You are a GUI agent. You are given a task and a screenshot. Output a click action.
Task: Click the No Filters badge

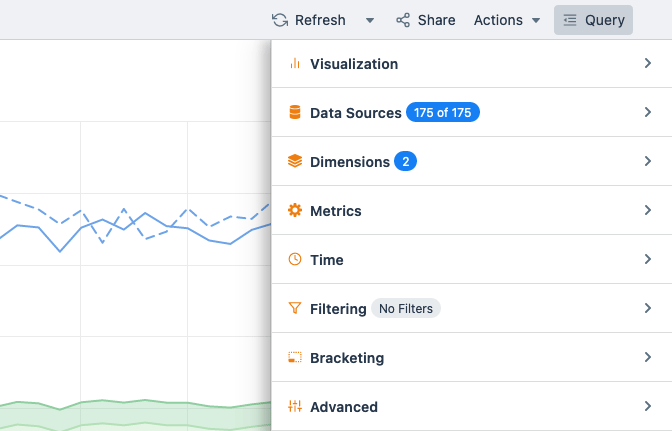pyautogui.click(x=406, y=309)
